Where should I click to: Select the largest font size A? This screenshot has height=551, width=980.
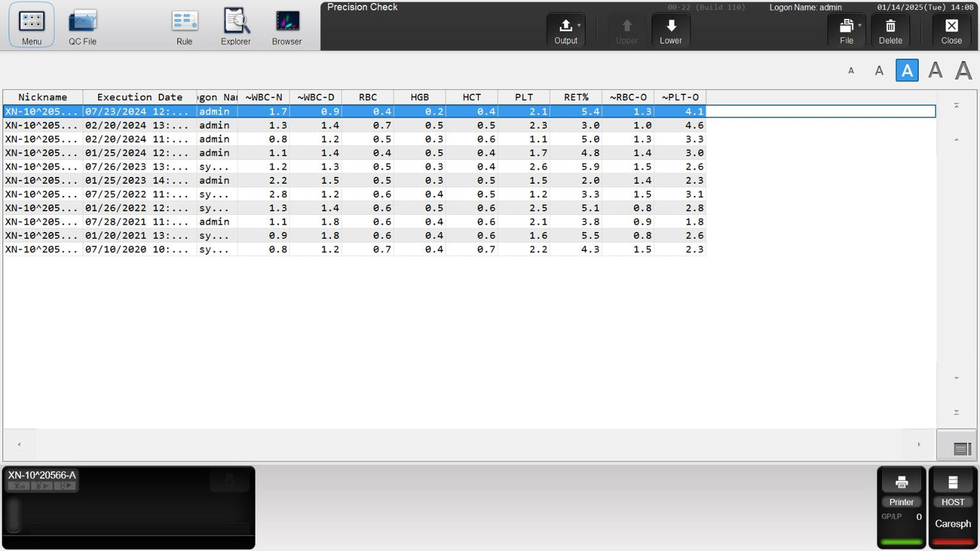(964, 70)
